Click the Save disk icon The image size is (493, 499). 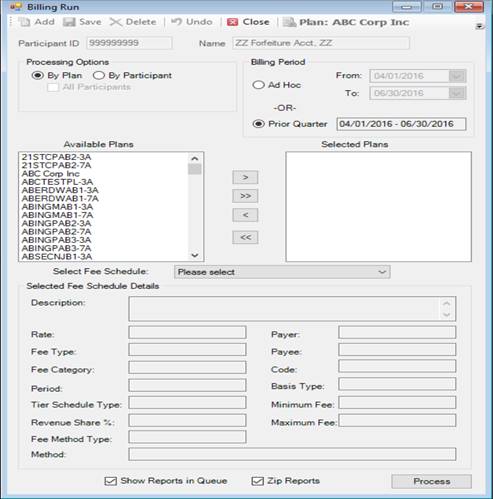click(x=69, y=22)
